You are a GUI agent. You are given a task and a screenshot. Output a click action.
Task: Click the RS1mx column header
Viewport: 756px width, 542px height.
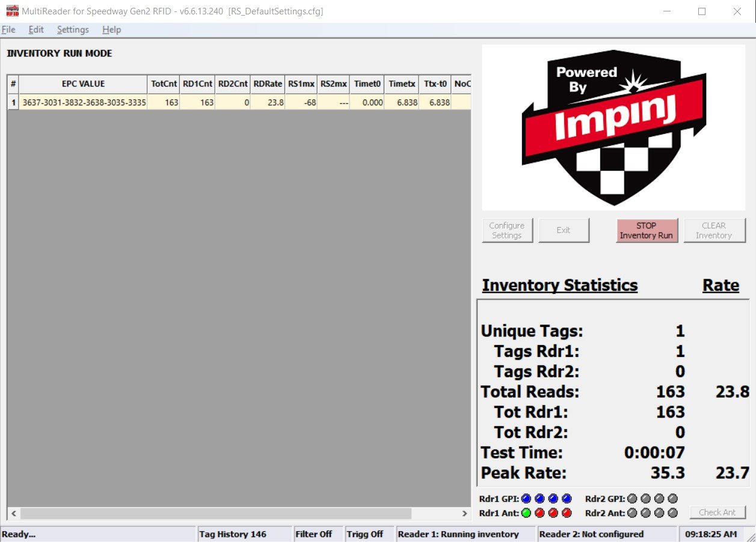[301, 84]
